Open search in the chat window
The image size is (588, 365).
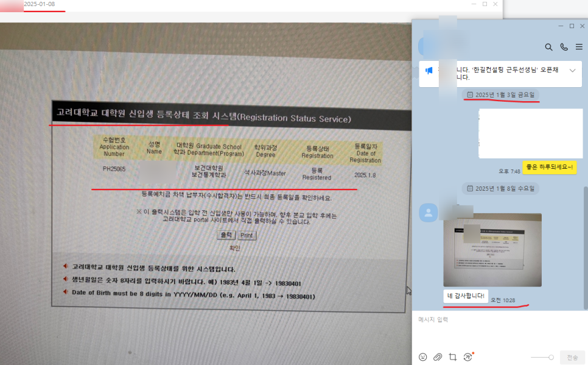(548, 47)
